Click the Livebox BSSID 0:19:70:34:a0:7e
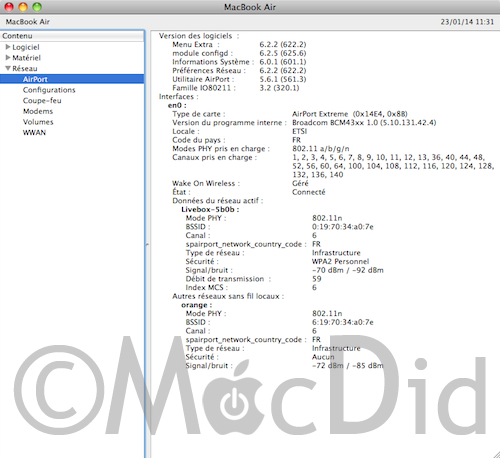500x458 pixels. pyautogui.click(x=343, y=226)
